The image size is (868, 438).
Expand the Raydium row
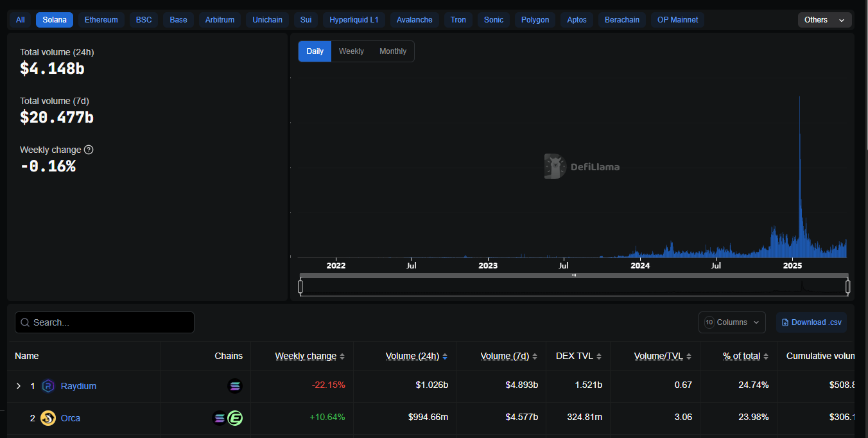pyautogui.click(x=19, y=386)
